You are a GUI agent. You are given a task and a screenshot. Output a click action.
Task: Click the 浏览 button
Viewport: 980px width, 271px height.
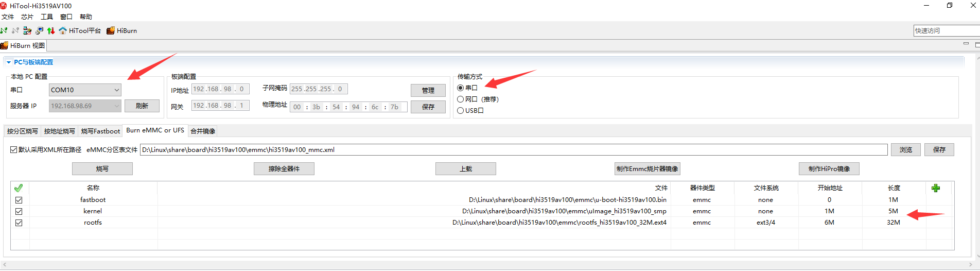[x=906, y=150]
